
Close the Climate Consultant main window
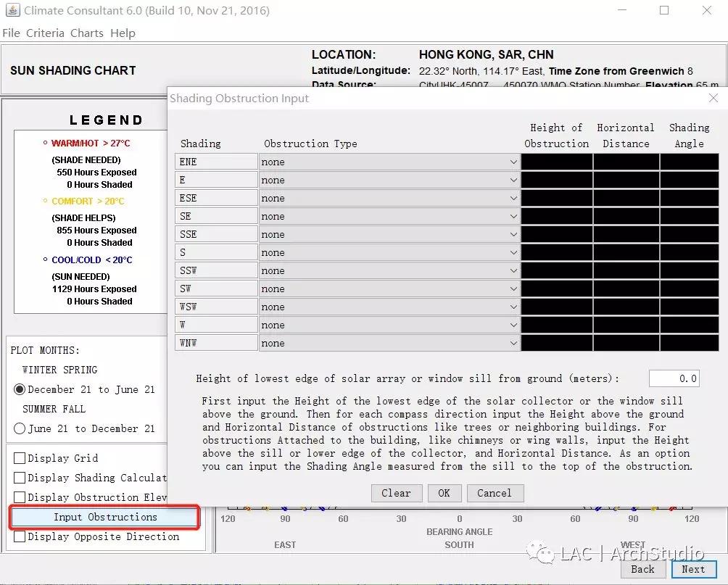click(x=707, y=10)
